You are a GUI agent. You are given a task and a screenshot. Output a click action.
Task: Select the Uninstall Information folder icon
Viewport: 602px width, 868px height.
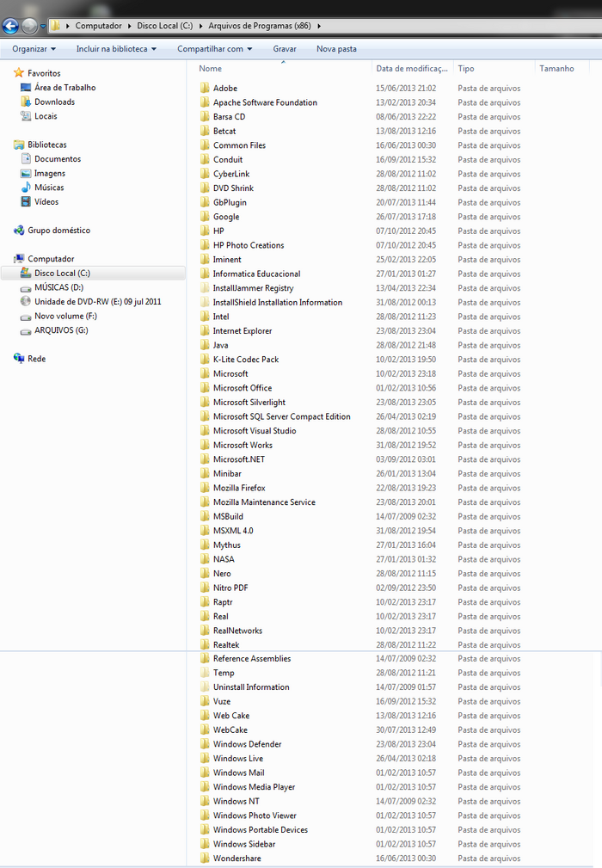[x=205, y=687]
